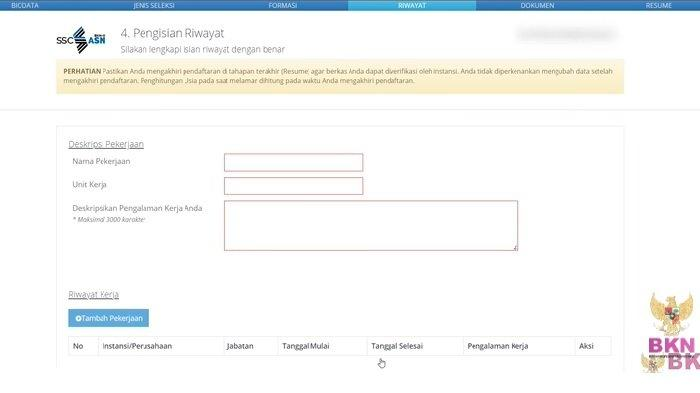
Task: Click the 'Nama Pekerjaan' field label
Action: click(101, 161)
